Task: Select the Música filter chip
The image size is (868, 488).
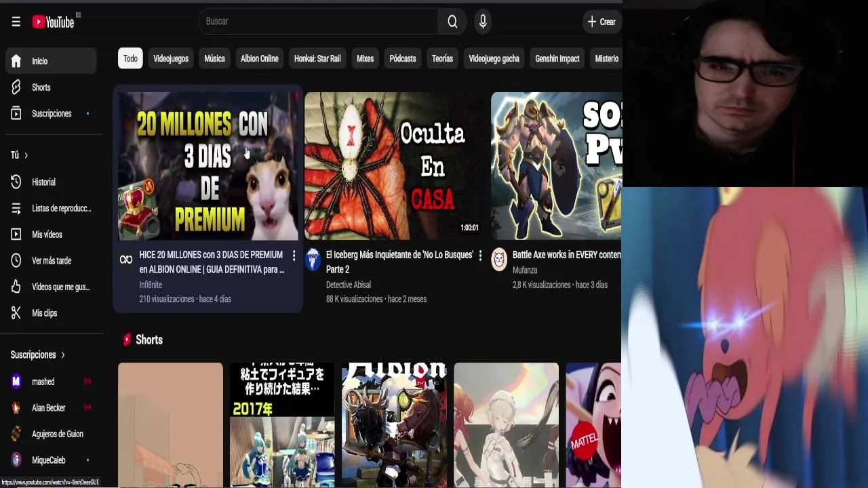Action: point(214,58)
